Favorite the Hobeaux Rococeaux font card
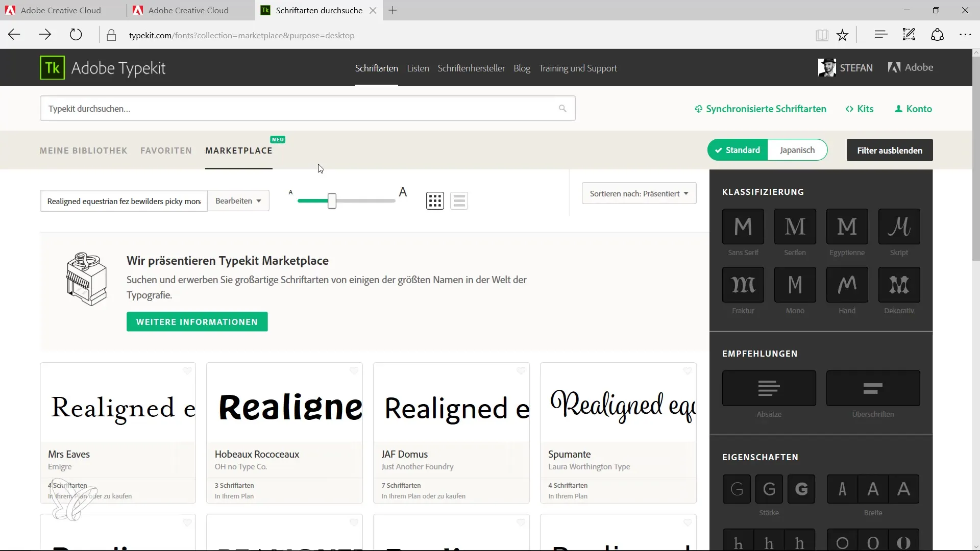Image resolution: width=980 pixels, height=551 pixels. click(354, 371)
